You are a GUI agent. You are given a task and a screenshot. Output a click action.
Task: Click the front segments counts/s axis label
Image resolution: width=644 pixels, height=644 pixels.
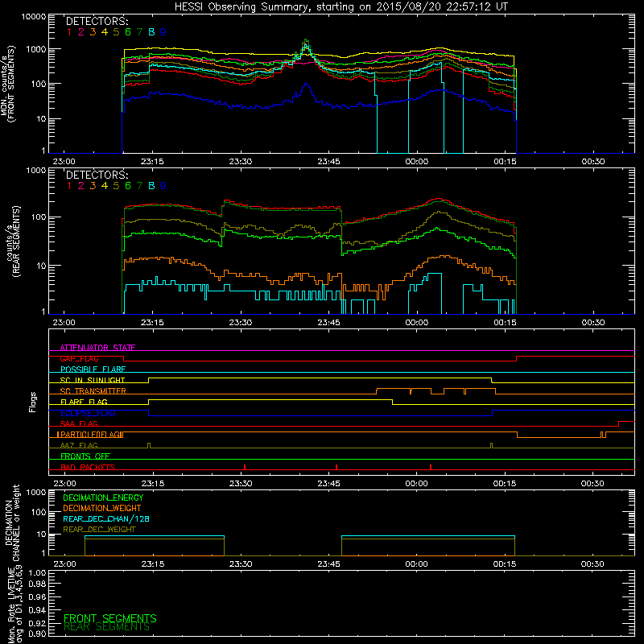point(8,84)
